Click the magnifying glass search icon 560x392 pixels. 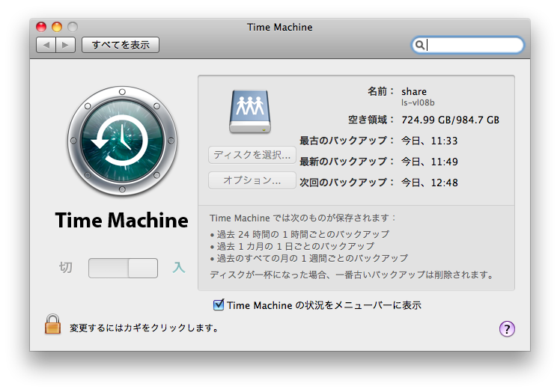420,45
